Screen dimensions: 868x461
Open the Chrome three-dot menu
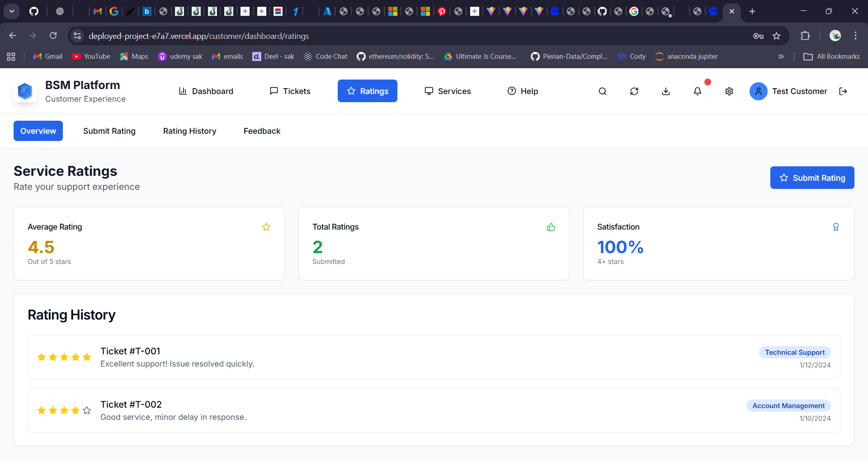click(855, 36)
